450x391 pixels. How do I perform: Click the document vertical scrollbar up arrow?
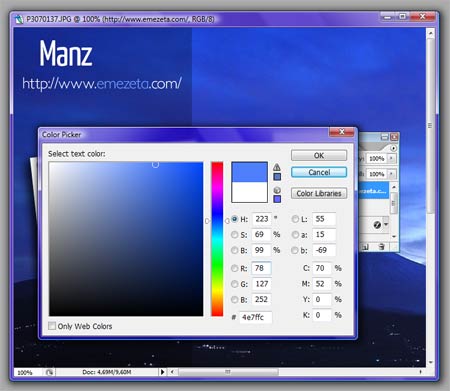430,33
